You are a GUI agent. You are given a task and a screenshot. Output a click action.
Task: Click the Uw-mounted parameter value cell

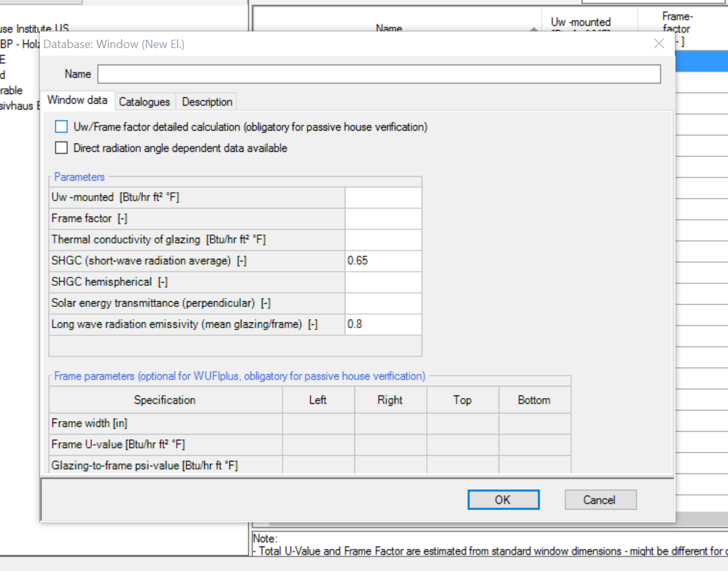tap(383, 197)
